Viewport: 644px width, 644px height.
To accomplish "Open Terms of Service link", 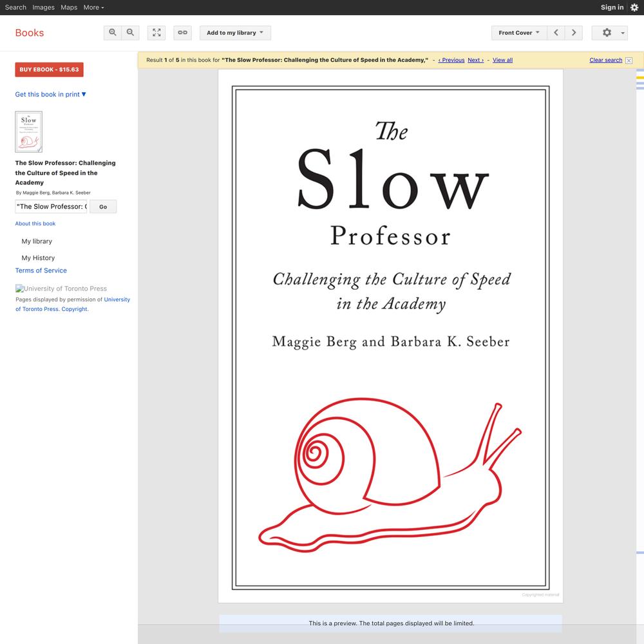I will (41, 270).
